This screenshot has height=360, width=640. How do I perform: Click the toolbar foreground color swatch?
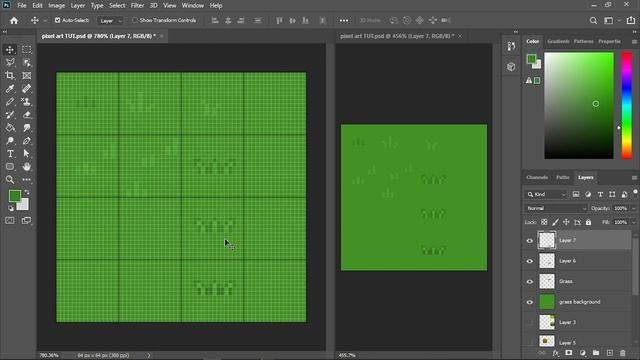click(15, 196)
